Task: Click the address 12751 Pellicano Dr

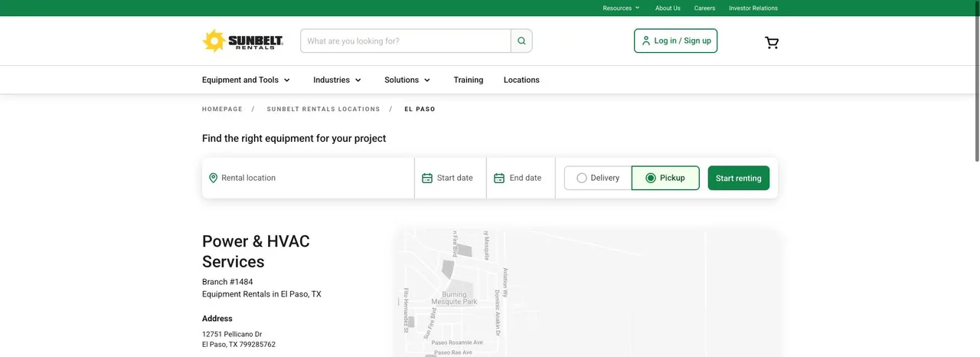Action: point(232,334)
